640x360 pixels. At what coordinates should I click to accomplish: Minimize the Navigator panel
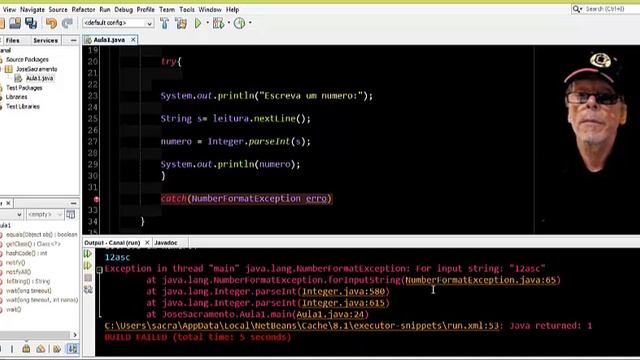(73, 203)
